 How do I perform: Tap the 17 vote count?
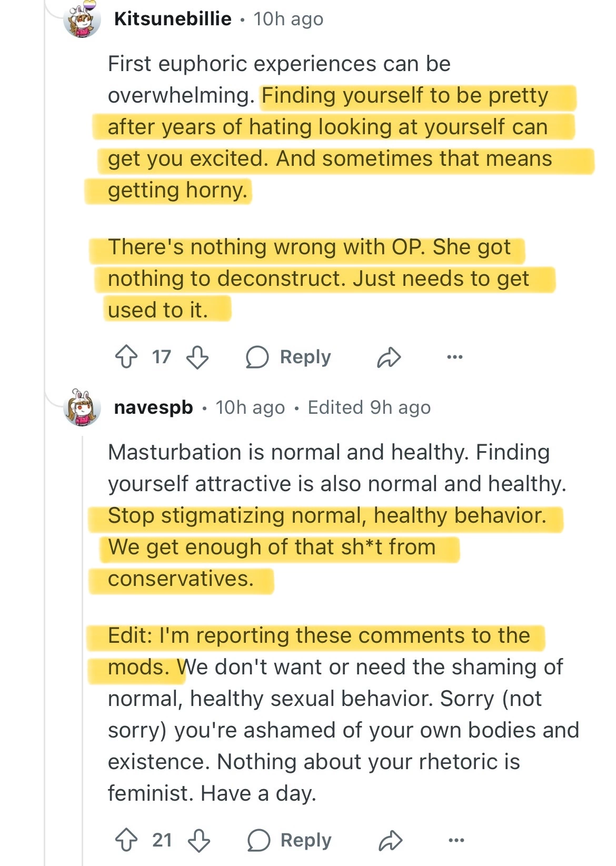click(x=162, y=357)
